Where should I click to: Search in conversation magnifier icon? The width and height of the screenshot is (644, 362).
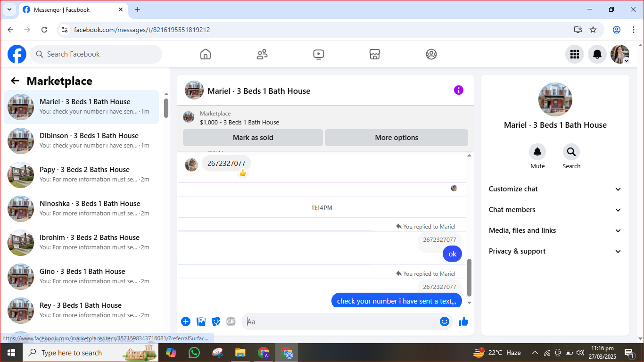click(x=571, y=152)
